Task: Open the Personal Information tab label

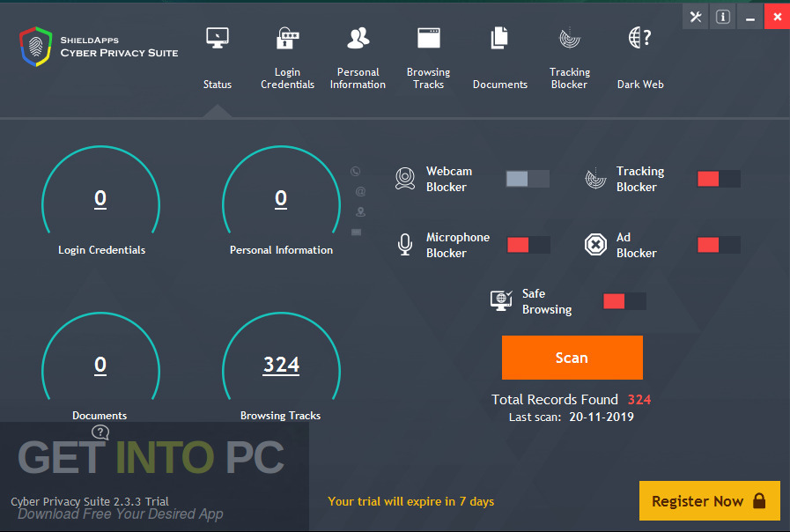Action: [x=358, y=78]
